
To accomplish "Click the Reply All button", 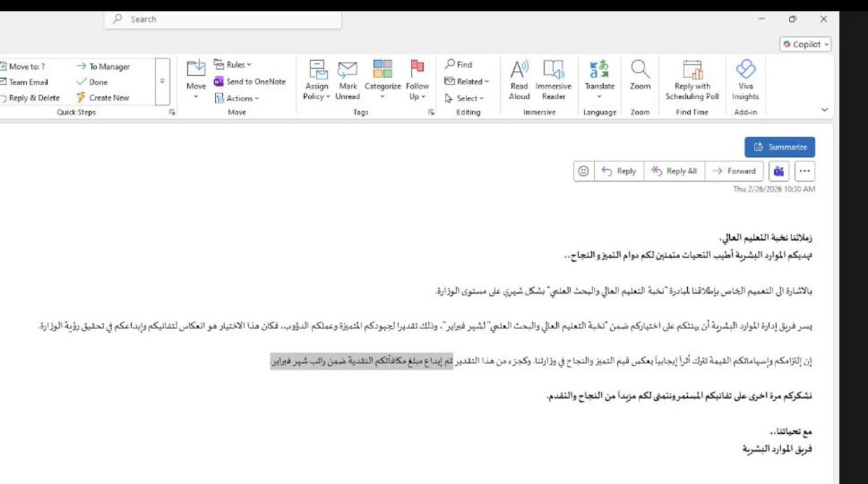I will [x=673, y=171].
